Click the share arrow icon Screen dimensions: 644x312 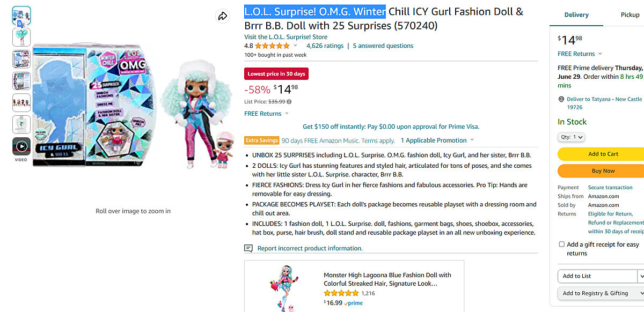[x=223, y=17]
